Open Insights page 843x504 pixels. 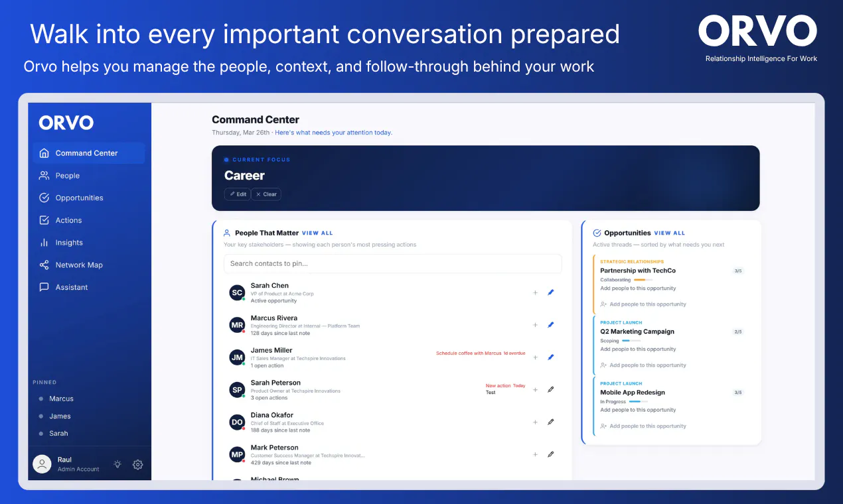pos(88,243)
